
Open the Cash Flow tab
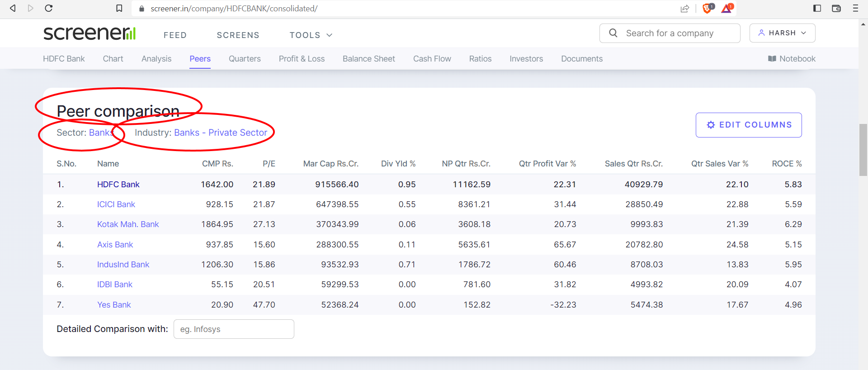point(432,59)
